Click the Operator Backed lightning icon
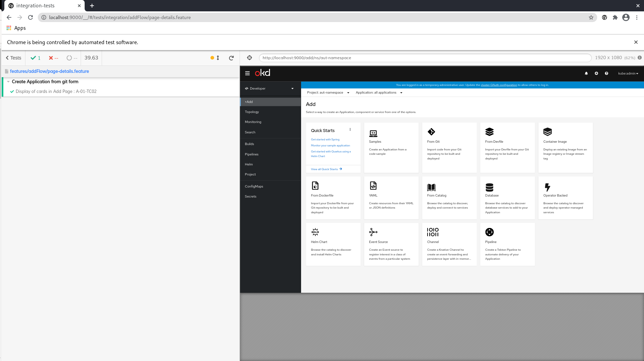Image resolution: width=644 pixels, height=361 pixels. pyautogui.click(x=547, y=187)
